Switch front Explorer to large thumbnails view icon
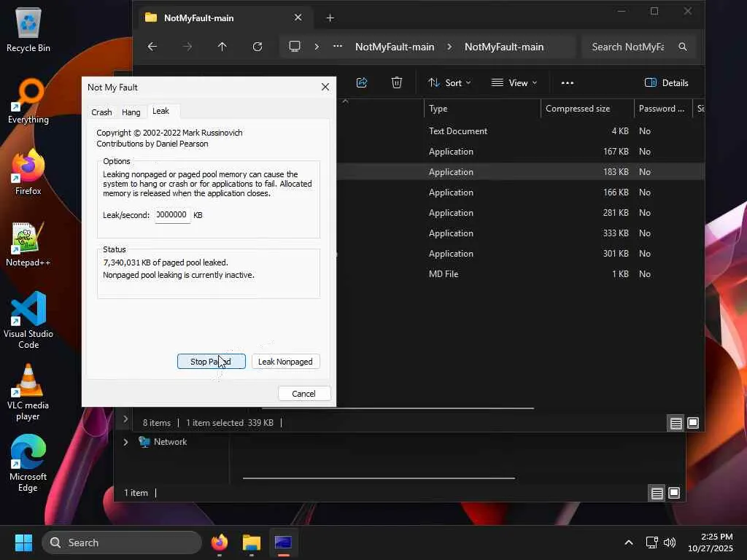The image size is (747, 560). [693, 423]
